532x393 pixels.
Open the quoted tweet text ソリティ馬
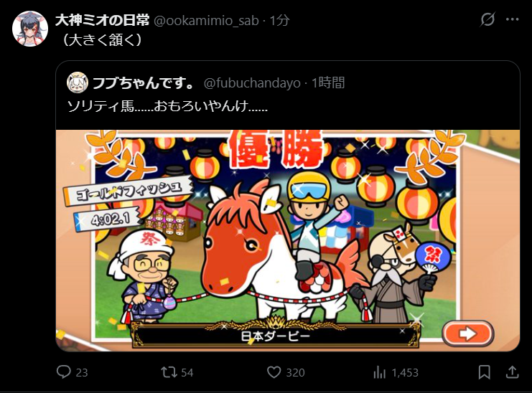pyautogui.click(x=167, y=106)
